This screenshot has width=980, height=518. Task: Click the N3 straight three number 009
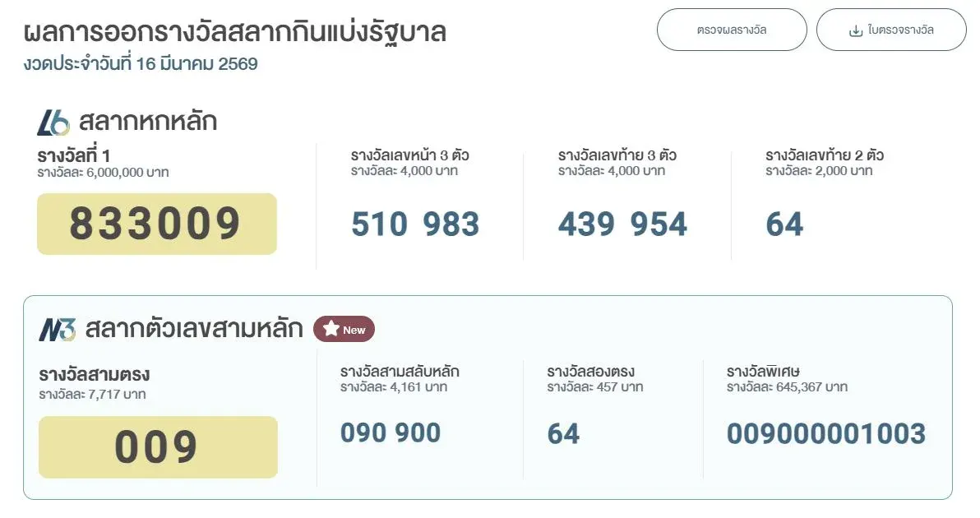156,447
